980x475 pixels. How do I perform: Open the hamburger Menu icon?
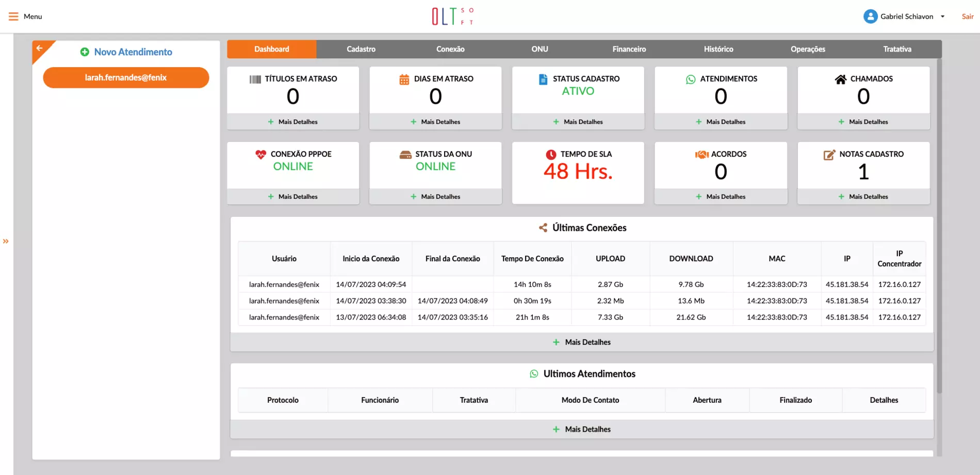tap(13, 17)
